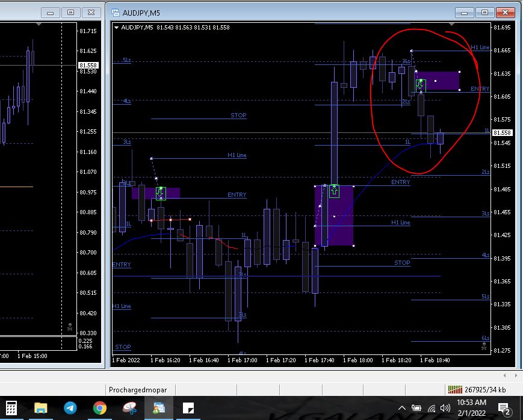
Task: Show hidden system tray icons chevron
Action: (402, 408)
